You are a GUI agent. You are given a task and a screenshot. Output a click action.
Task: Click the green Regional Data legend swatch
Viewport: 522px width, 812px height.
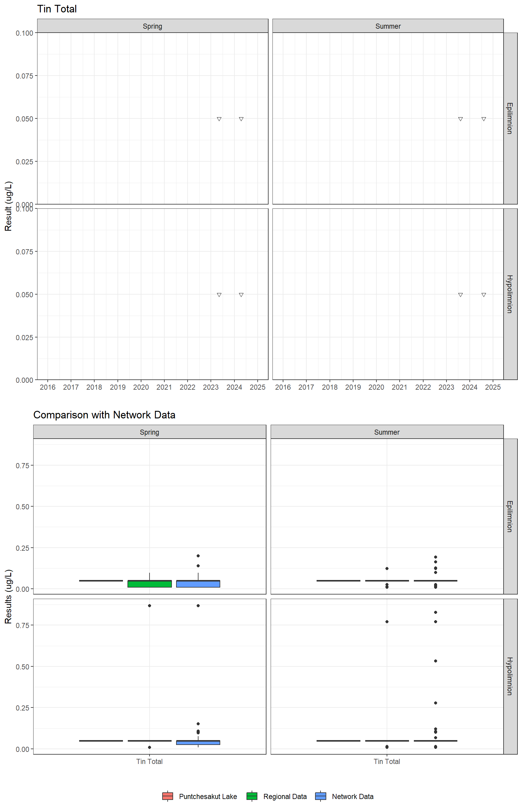(x=252, y=796)
